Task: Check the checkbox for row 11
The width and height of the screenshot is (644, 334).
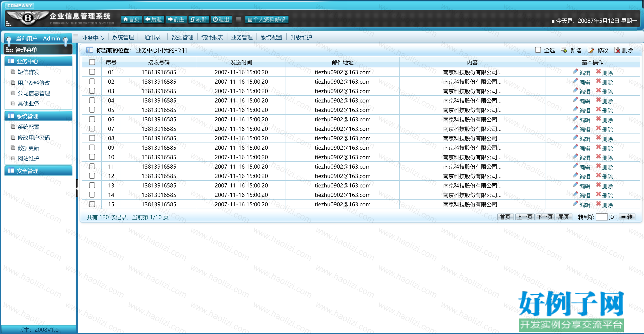Action: (x=92, y=166)
